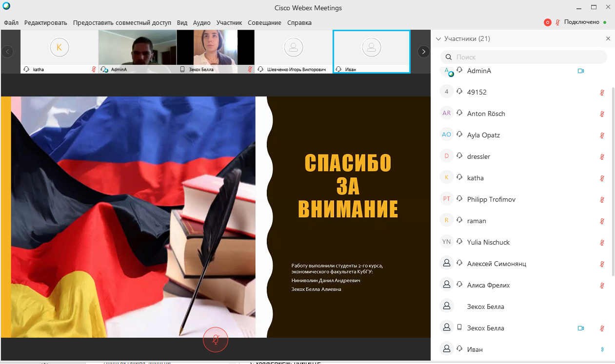Click the muted microphone icon next to Подключено
The height and width of the screenshot is (364, 615).
pyautogui.click(x=557, y=22)
